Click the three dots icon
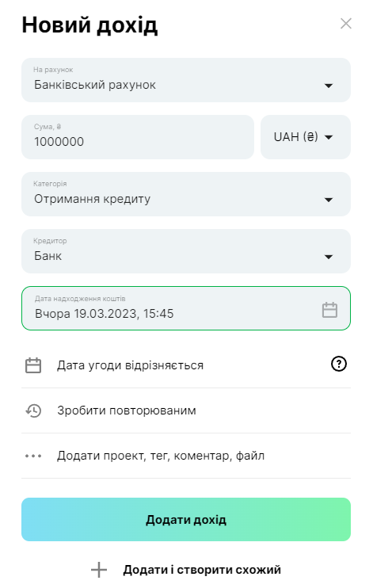The image size is (373, 588). pos(33,456)
